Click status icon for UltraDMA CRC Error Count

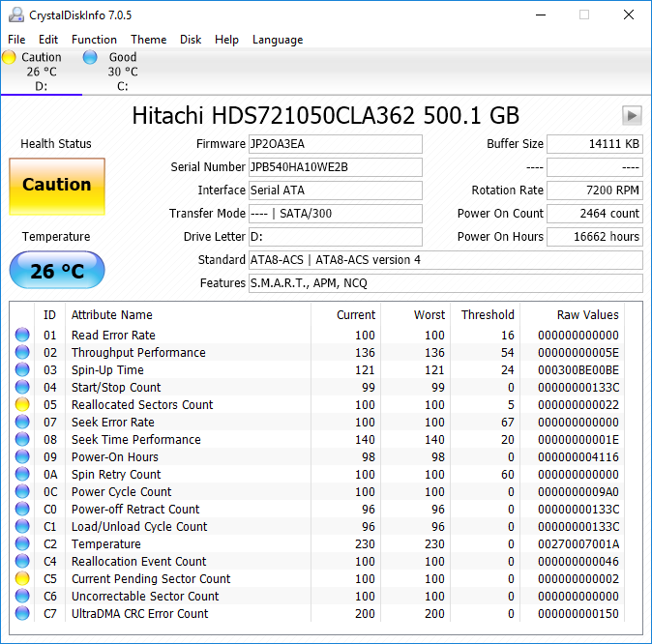tap(22, 614)
